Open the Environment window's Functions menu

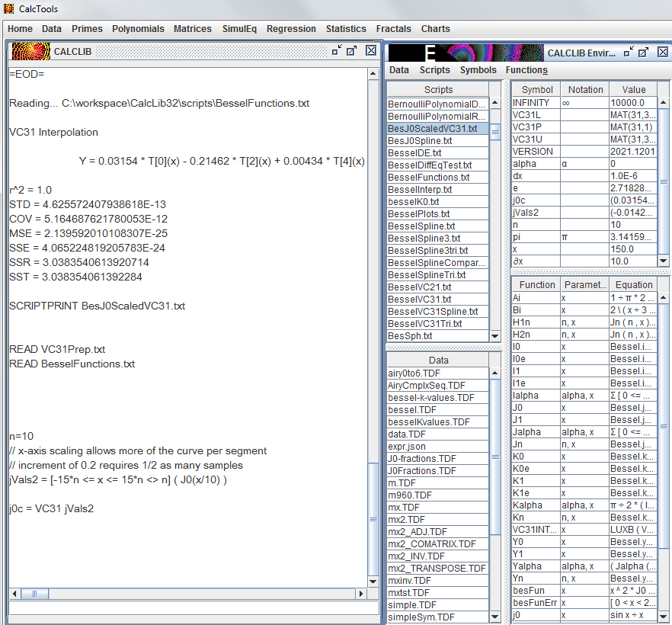click(x=526, y=70)
